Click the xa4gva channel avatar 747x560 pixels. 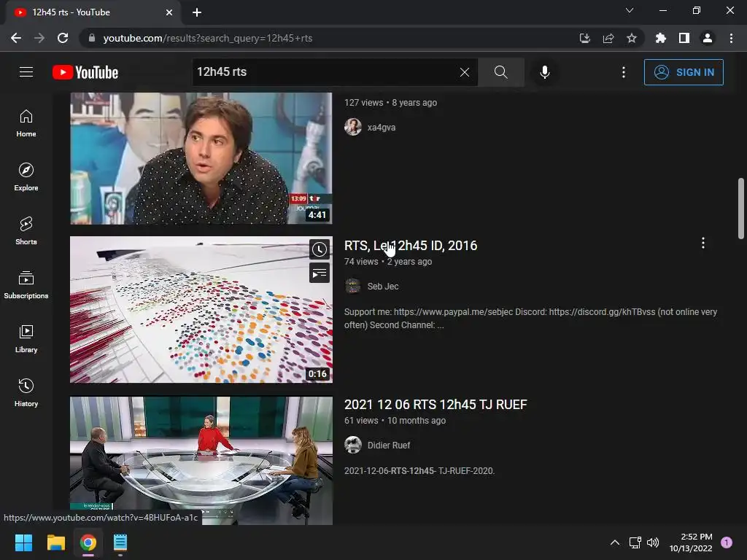point(353,127)
